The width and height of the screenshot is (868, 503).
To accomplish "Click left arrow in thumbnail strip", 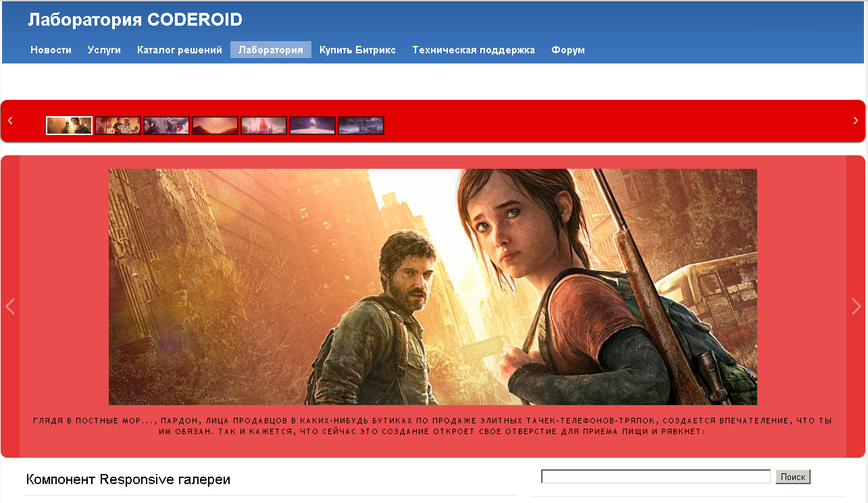I will tap(10, 121).
